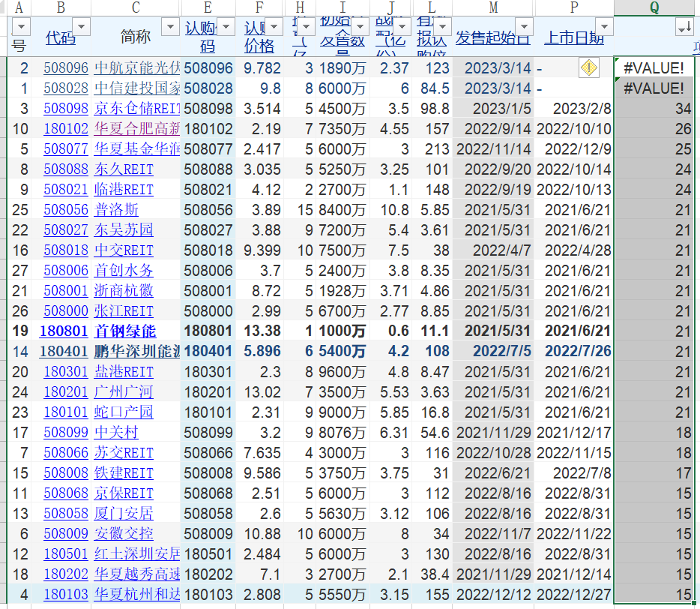Select column Q header

click(x=654, y=7)
